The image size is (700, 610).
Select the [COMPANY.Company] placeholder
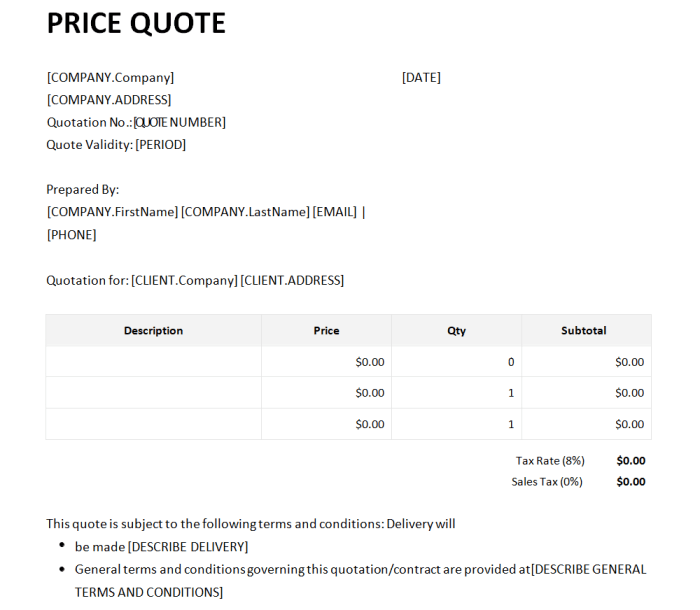pos(110,77)
